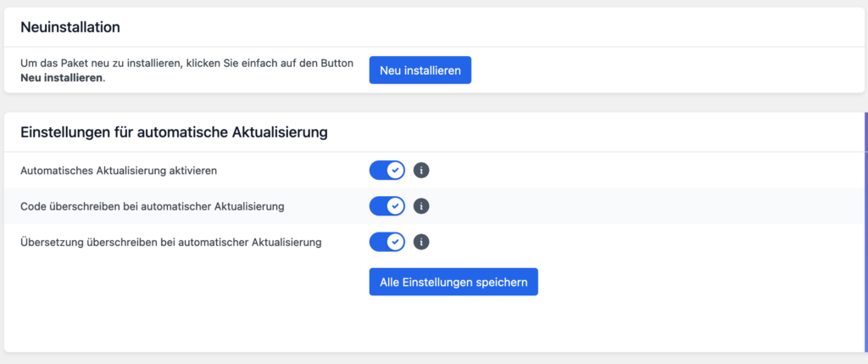Toggle Code überschreiben bei automatischer Aktualisierung

(x=387, y=206)
